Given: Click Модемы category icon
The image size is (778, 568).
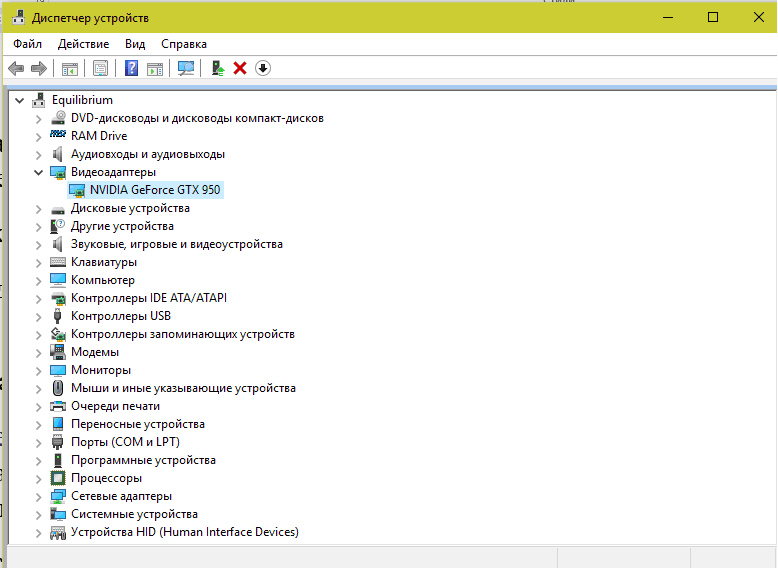Looking at the screenshot, I should click(58, 352).
